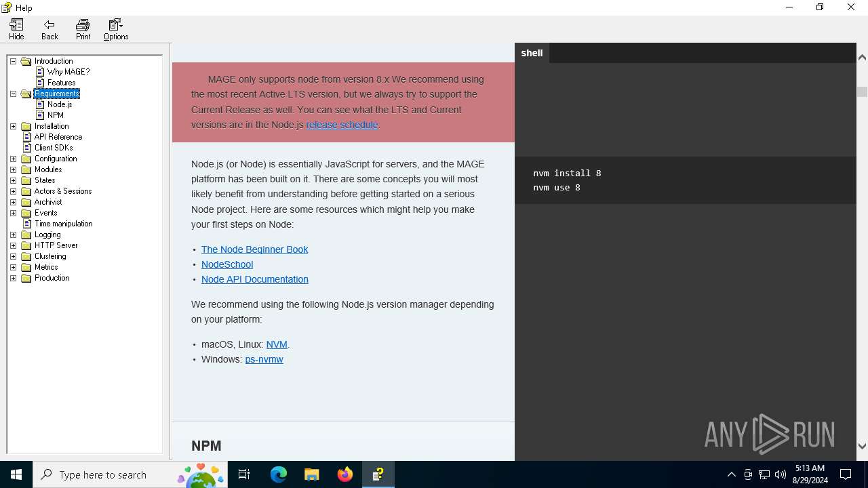Expand the Logging tree node

click(x=13, y=235)
